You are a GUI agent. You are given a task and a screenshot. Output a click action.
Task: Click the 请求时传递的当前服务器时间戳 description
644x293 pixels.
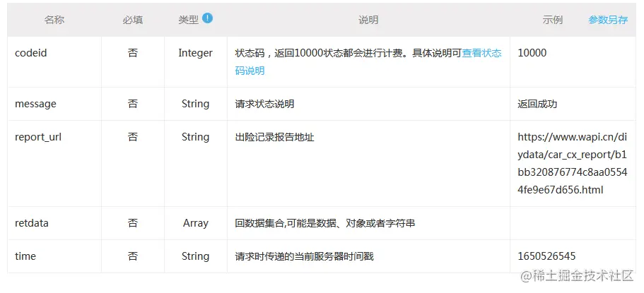[x=305, y=256]
